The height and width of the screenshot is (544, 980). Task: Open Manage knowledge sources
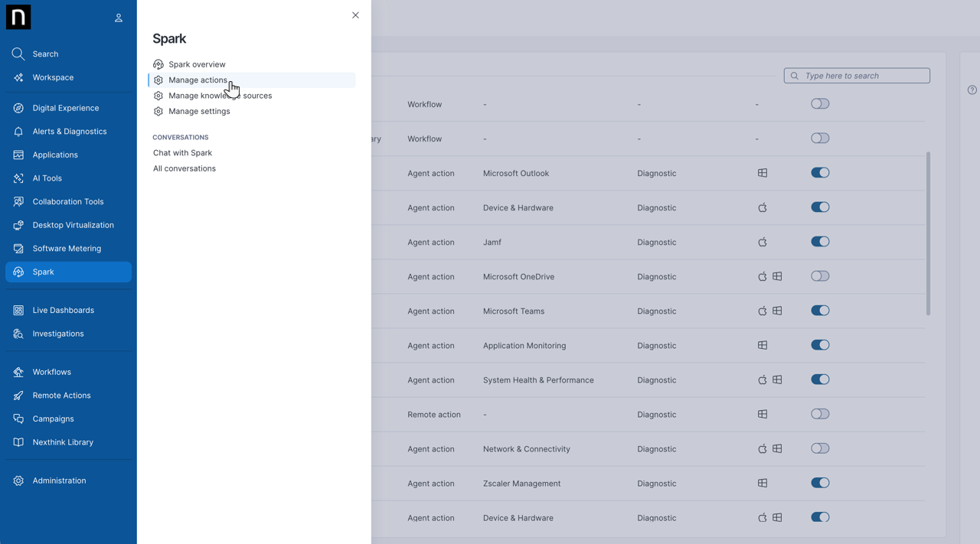220,96
